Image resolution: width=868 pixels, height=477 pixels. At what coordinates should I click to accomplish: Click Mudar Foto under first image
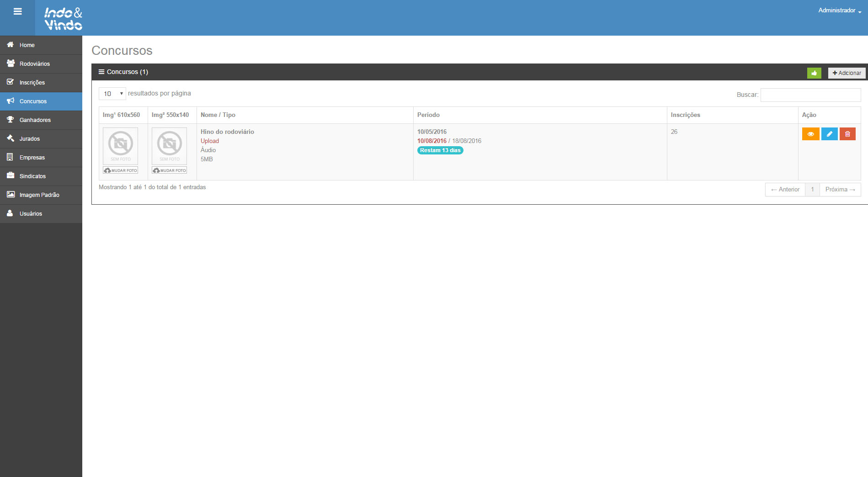click(121, 170)
